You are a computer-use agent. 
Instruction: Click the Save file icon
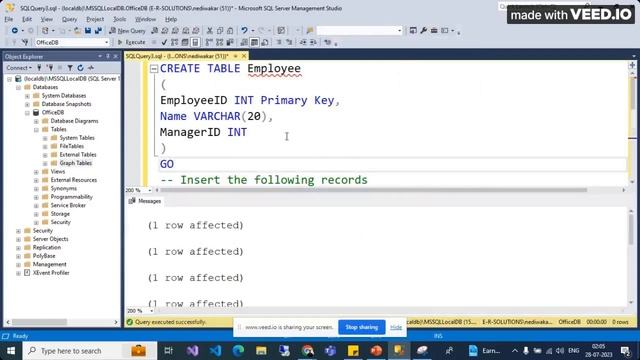pos(88,31)
